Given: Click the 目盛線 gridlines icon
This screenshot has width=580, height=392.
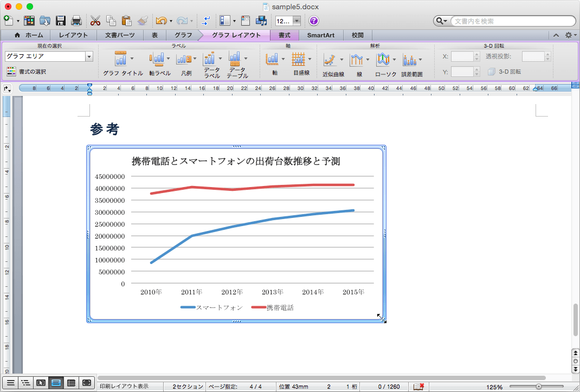Looking at the screenshot, I should (299, 59).
